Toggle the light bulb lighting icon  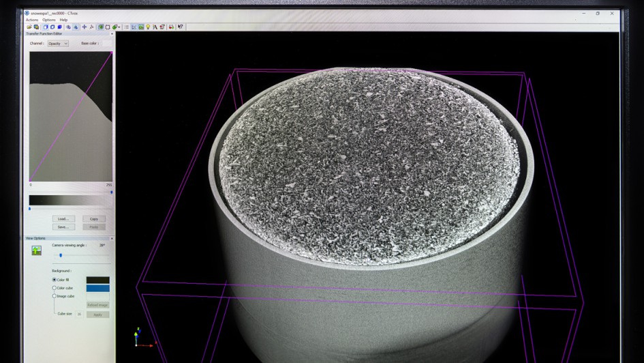(x=148, y=27)
